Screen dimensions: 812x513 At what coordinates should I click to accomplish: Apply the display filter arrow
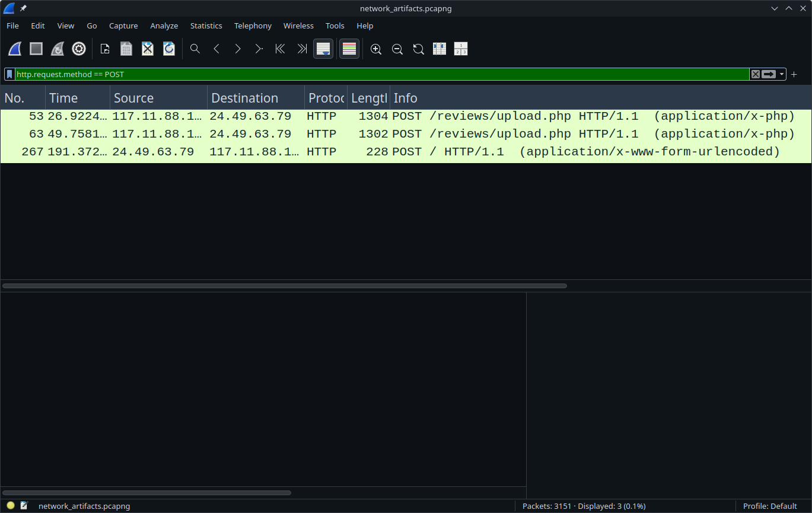[x=769, y=74]
